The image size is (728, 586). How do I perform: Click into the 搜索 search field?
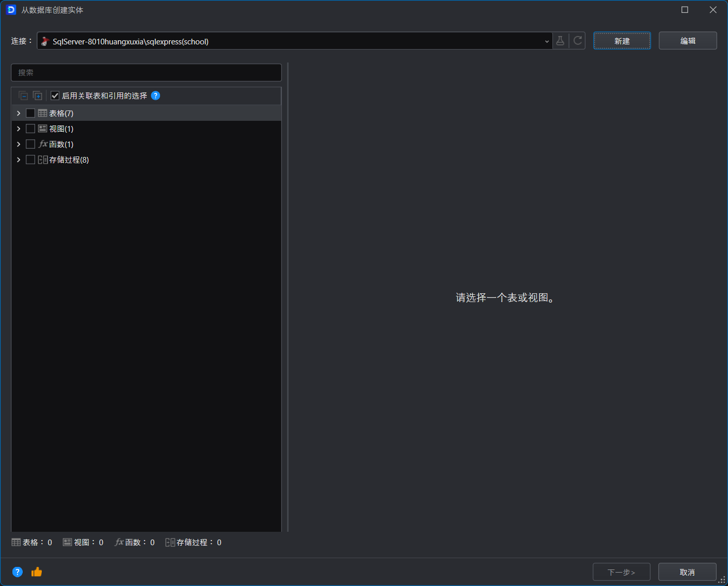(147, 73)
